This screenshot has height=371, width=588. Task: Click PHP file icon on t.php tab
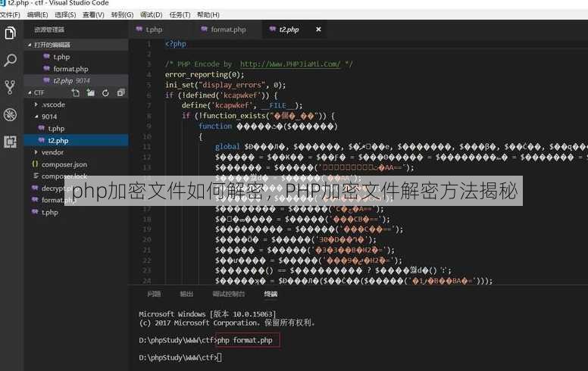139,30
